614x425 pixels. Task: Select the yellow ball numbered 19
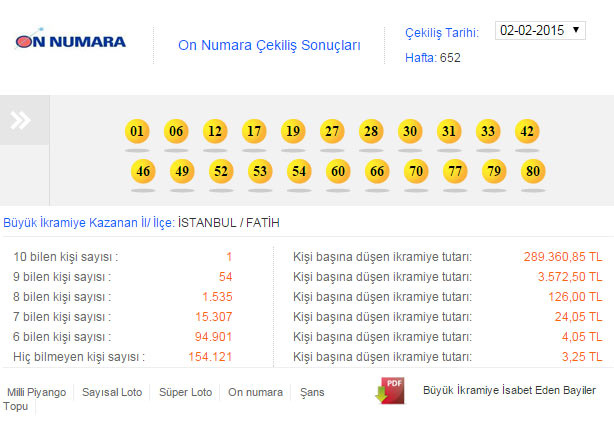293,131
